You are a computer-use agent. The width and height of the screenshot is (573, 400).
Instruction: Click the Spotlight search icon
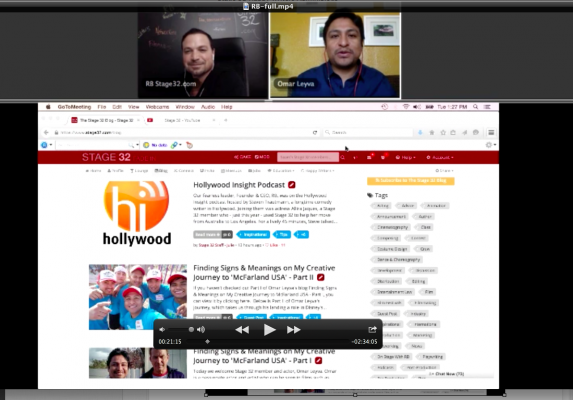coord(475,107)
